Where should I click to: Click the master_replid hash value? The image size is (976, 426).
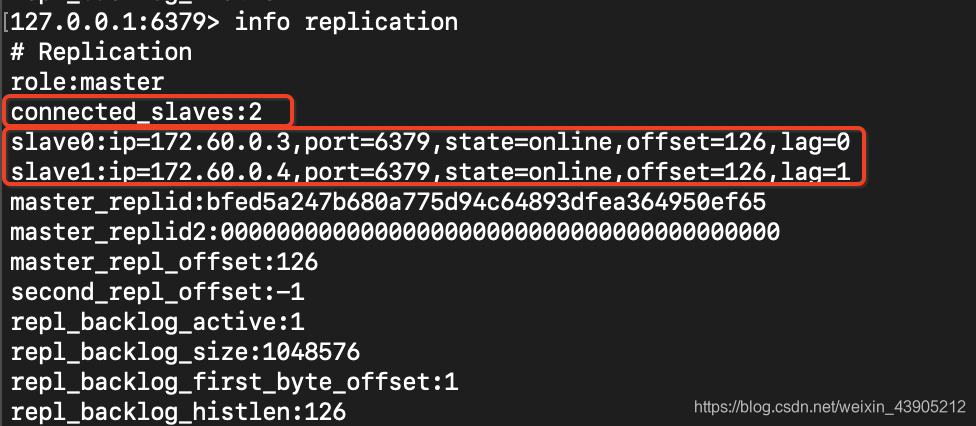(x=486, y=202)
